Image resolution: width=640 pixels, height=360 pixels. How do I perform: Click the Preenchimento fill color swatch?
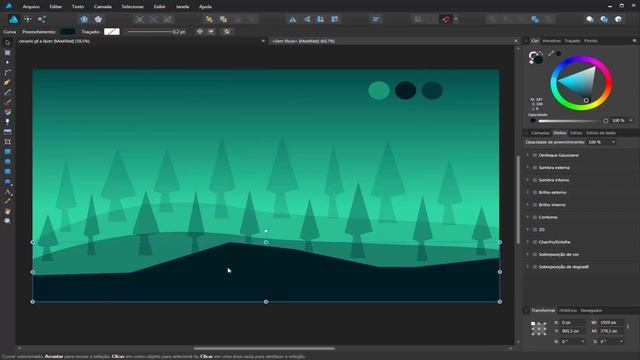click(x=68, y=31)
